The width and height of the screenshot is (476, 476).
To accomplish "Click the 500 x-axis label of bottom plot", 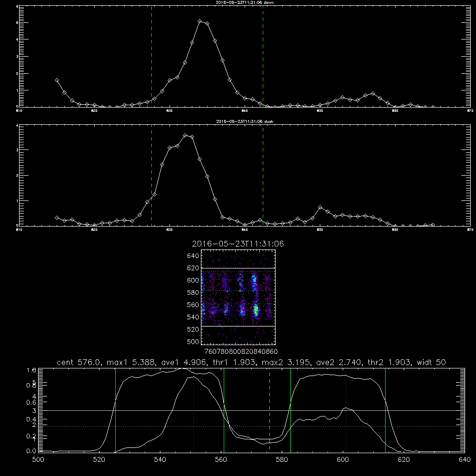I will (38, 460).
